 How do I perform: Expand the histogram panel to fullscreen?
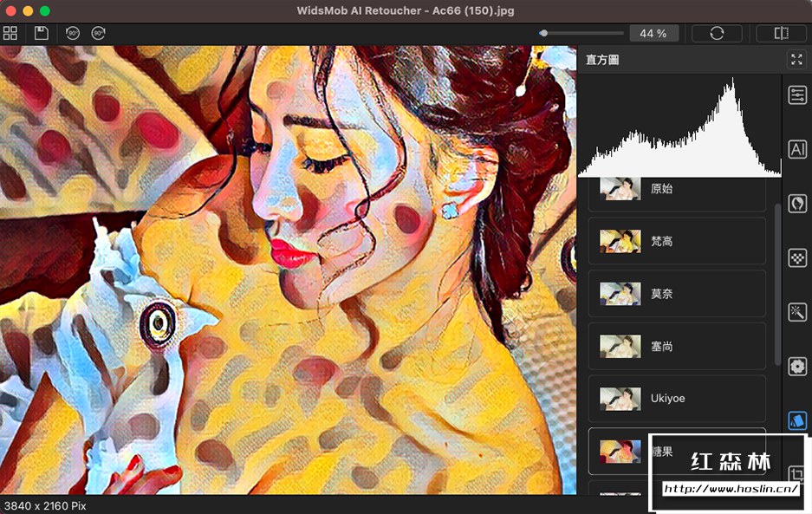796,60
